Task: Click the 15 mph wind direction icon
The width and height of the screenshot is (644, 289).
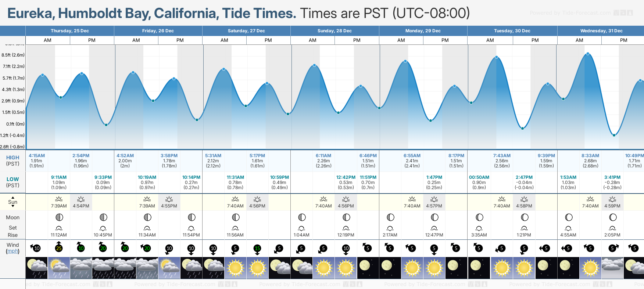Action: point(257,248)
